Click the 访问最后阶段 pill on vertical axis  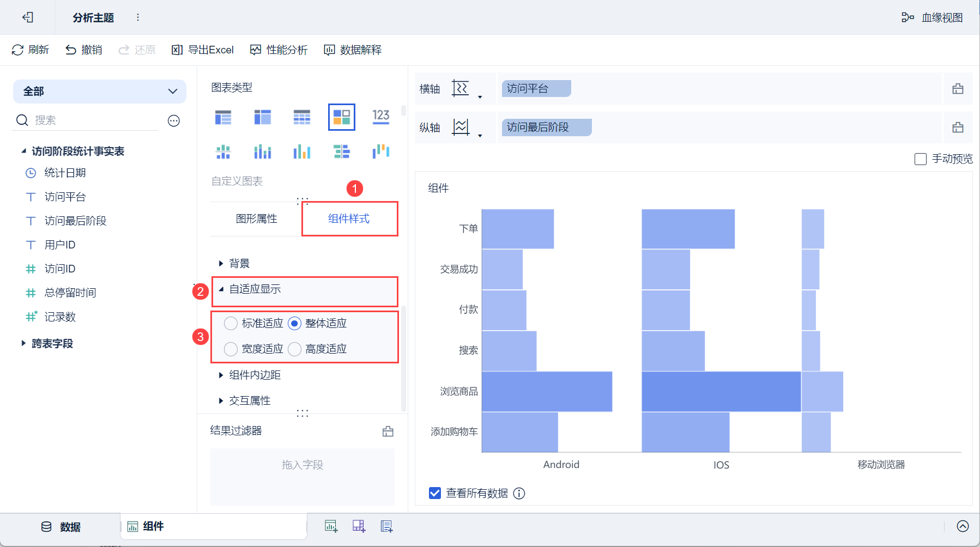click(x=547, y=127)
